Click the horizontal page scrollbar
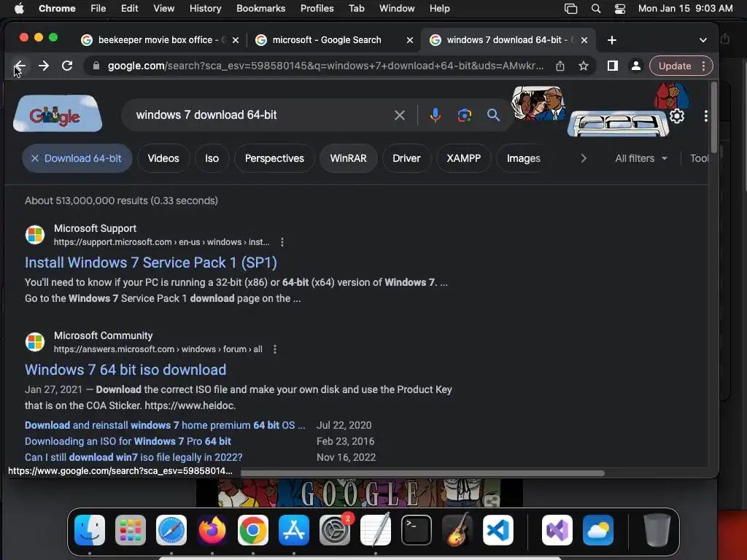The height and width of the screenshot is (560, 747). [x=422, y=472]
